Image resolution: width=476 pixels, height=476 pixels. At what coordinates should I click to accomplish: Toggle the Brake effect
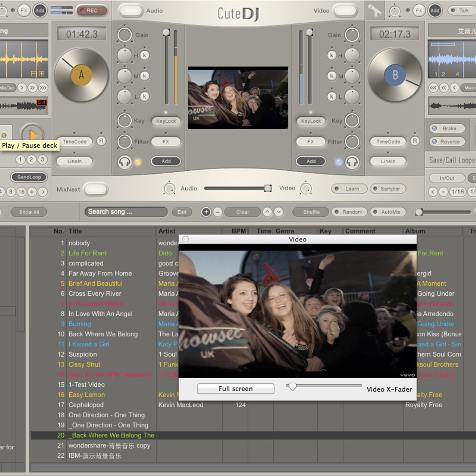(447, 129)
